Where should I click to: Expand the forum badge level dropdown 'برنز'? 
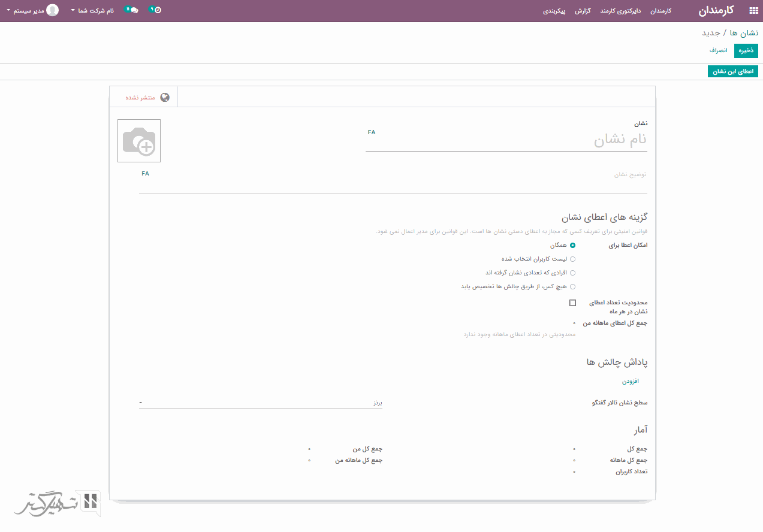(261, 403)
